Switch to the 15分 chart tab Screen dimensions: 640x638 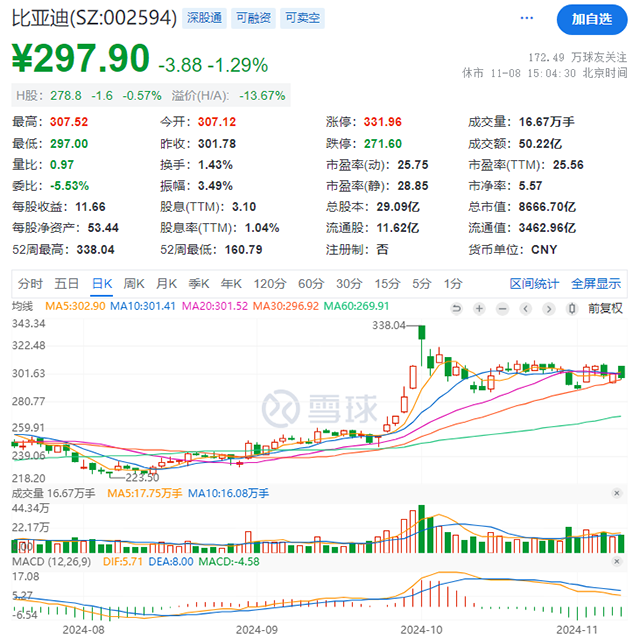coord(387,283)
